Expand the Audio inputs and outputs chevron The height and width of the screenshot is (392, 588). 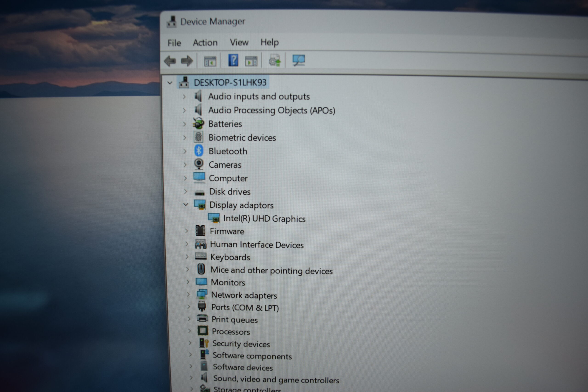coord(184,96)
